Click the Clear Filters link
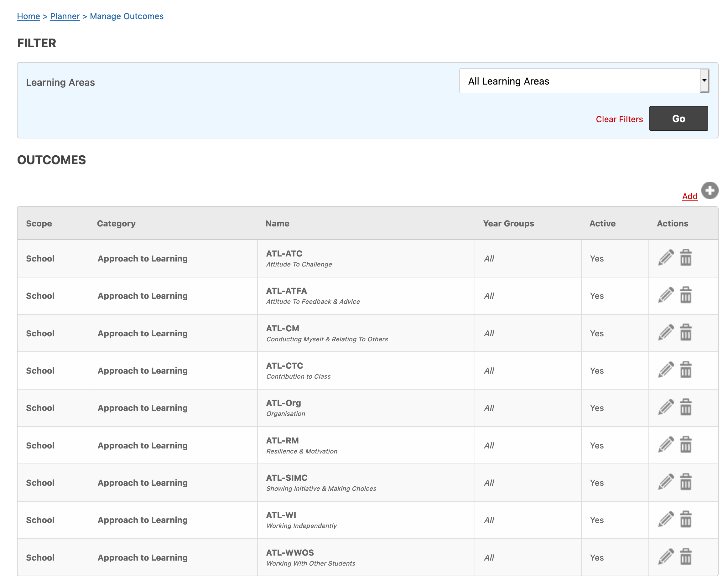The height and width of the screenshot is (580, 728). pos(619,119)
